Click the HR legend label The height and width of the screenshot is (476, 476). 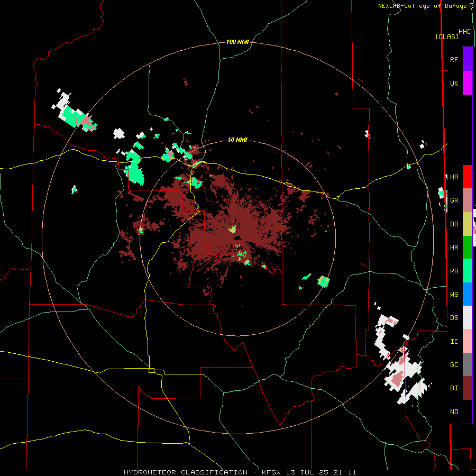[454, 248]
